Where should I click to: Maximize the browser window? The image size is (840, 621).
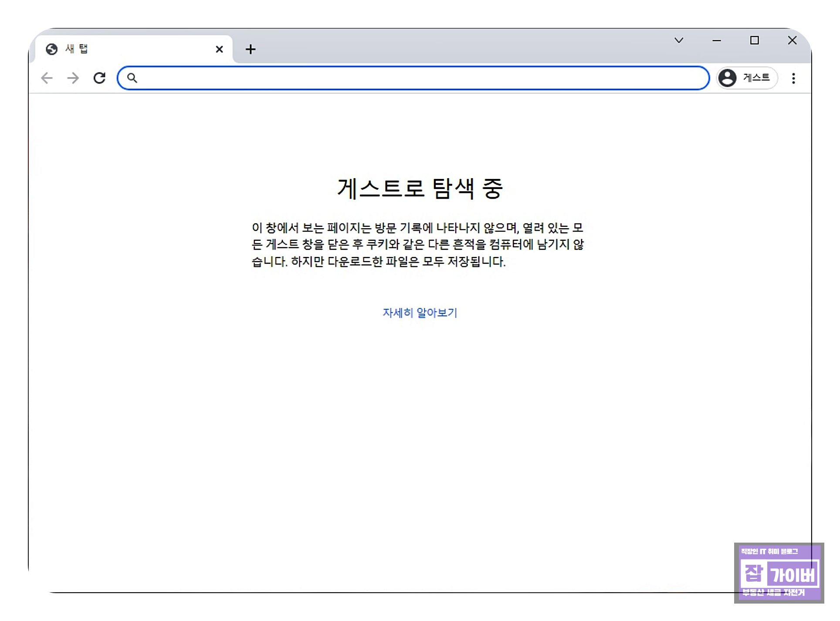[x=754, y=40]
